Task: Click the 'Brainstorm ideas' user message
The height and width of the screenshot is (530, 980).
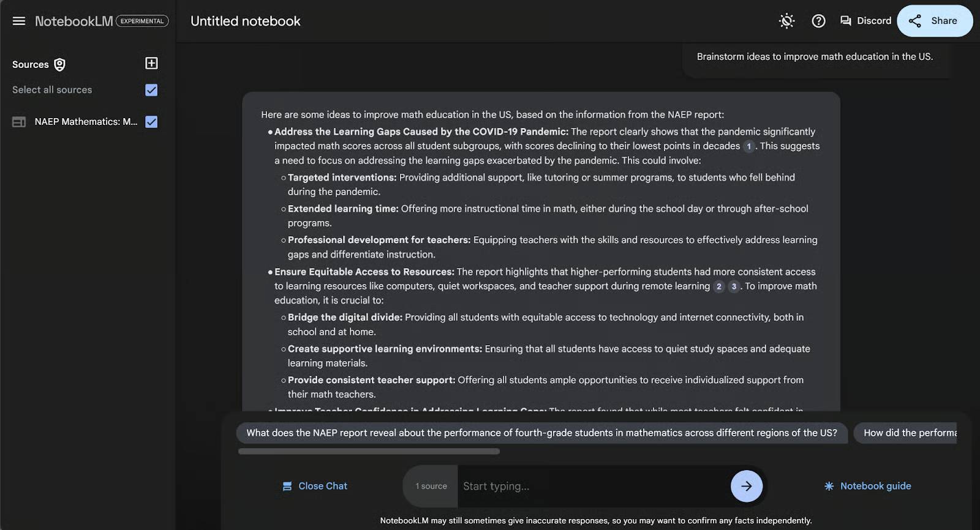Action: click(815, 56)
